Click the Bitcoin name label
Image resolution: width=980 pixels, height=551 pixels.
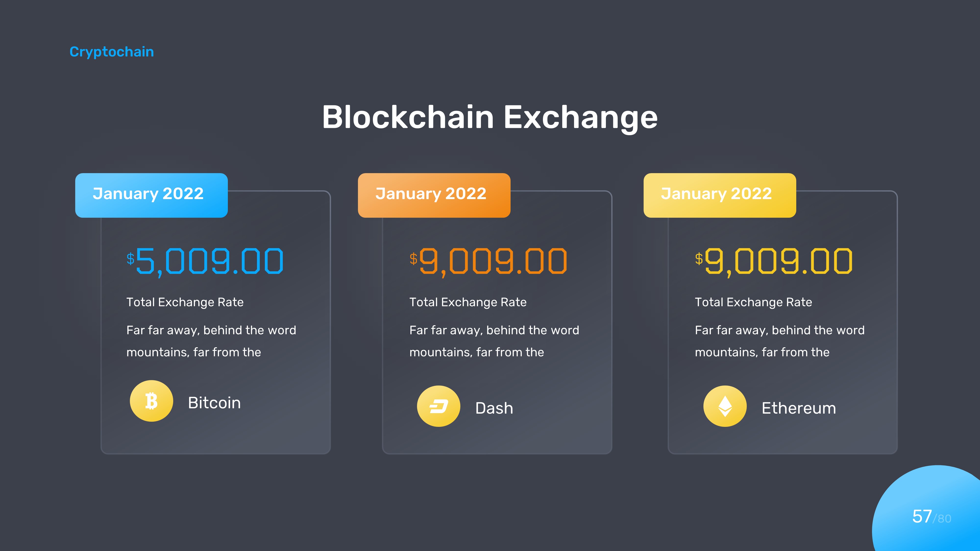[214, 403]
